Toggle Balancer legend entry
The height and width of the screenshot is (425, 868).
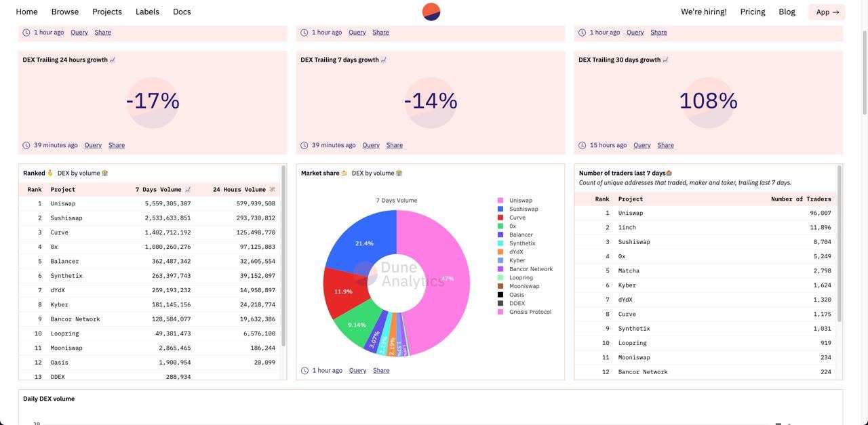coord(515,235)
